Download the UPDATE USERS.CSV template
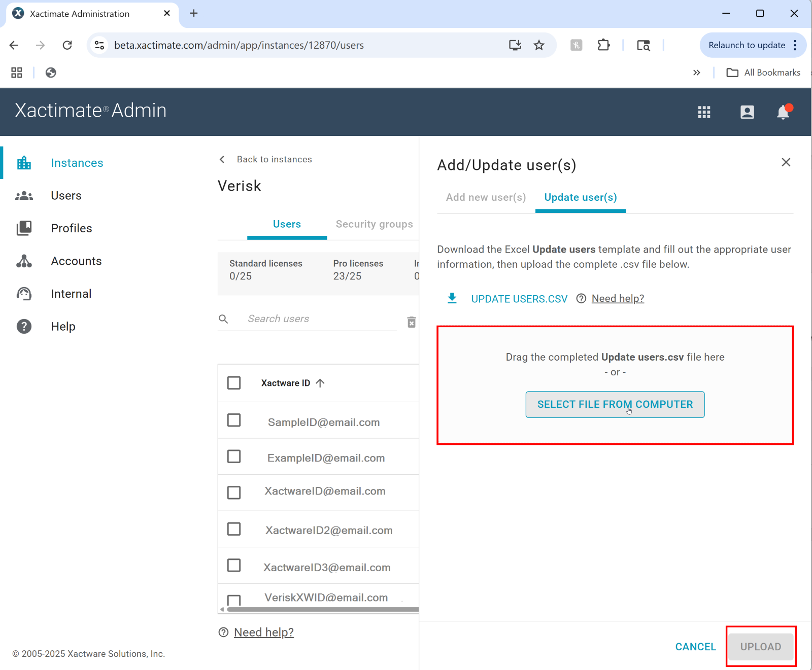 [x=519, y=299]
